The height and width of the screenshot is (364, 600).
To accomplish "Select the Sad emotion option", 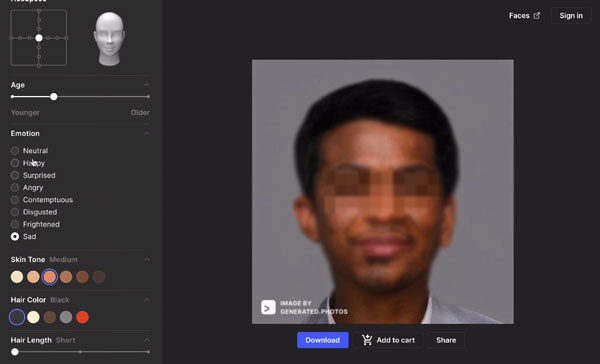I will coord(23,237).
